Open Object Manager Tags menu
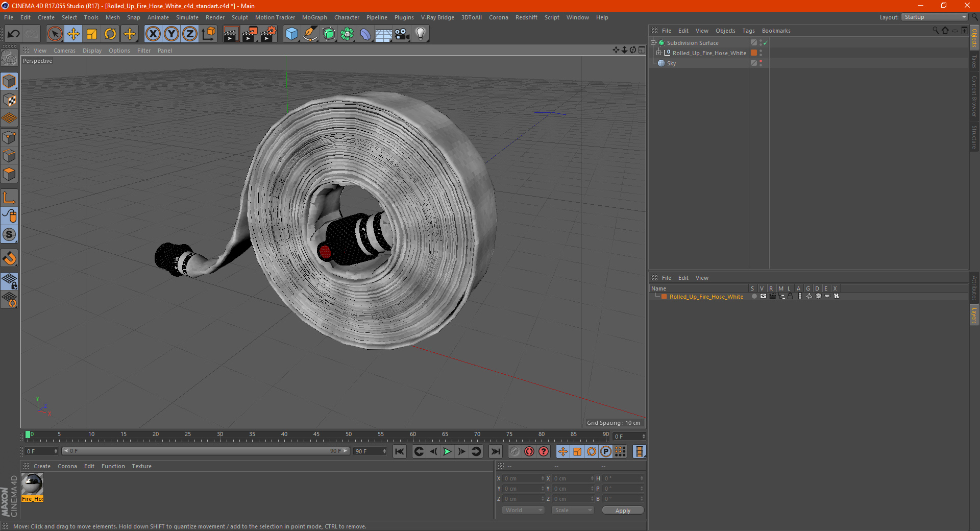This screenshot has width=980, height=531. coord(748,31)
